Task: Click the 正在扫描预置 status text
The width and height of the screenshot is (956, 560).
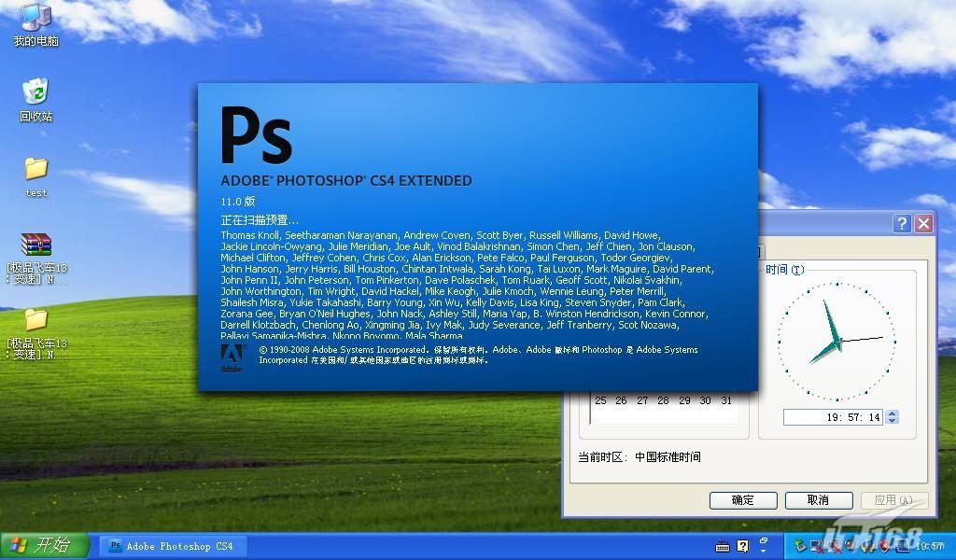Action: pyautogui.click(x=260, y=220)
